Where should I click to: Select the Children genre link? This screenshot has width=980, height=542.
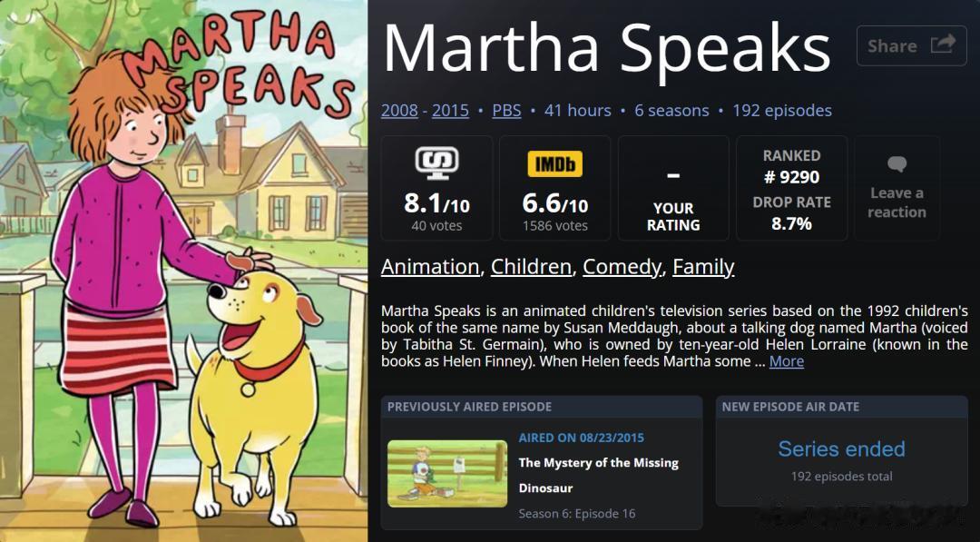(532, 267)
